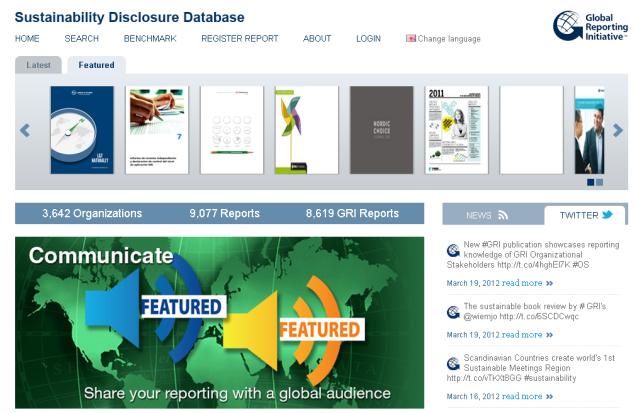Select the TWITTER tab

click(x=585, y=215)
